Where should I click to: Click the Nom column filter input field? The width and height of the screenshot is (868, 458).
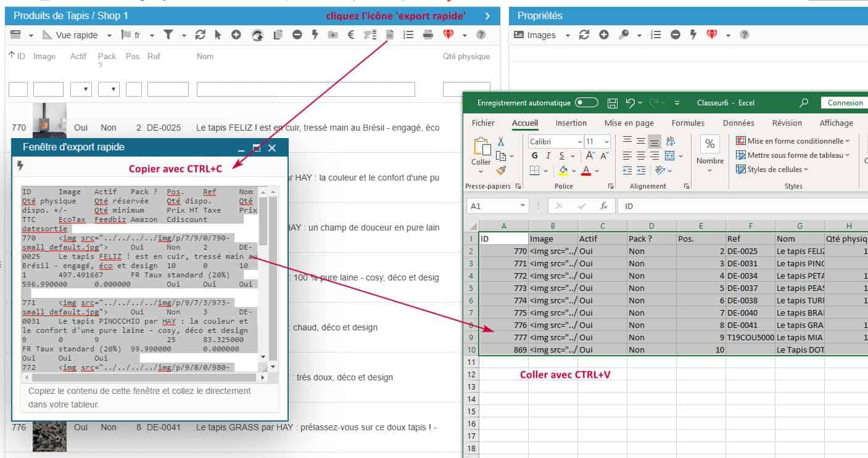coord(305,89)
